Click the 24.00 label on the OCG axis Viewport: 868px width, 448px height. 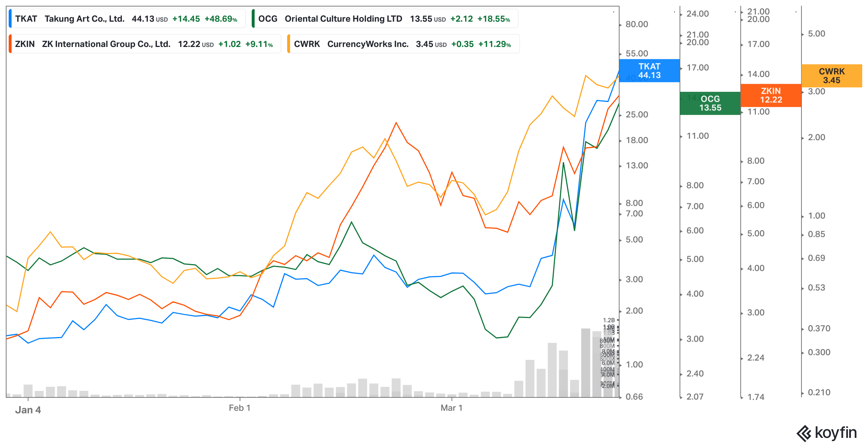coord(698,14)
